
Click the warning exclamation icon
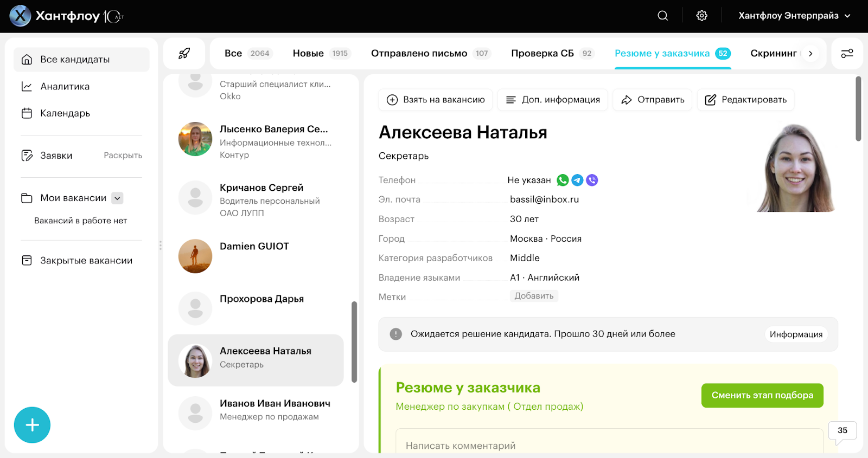396,334
